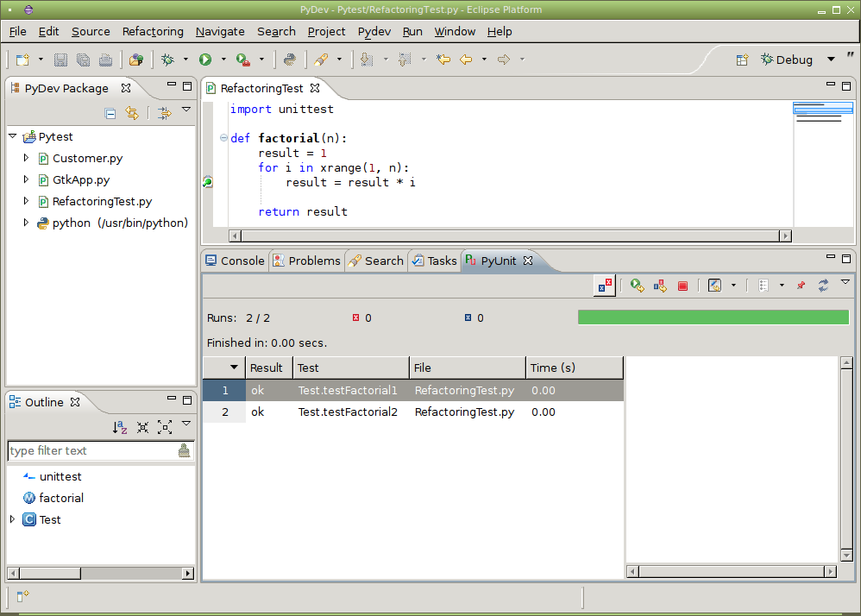Click the Outline horizontal scrollbar thumb
861x616 pixels.
coord(50,573)
